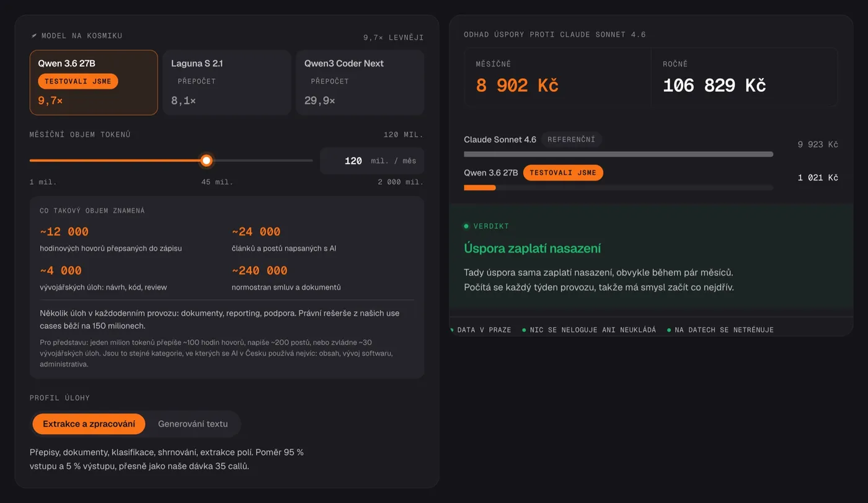This screenshot has width=868, height=503.
Task: Click the yearly savings value 106 829 Kč
Action: coord(714,86)
